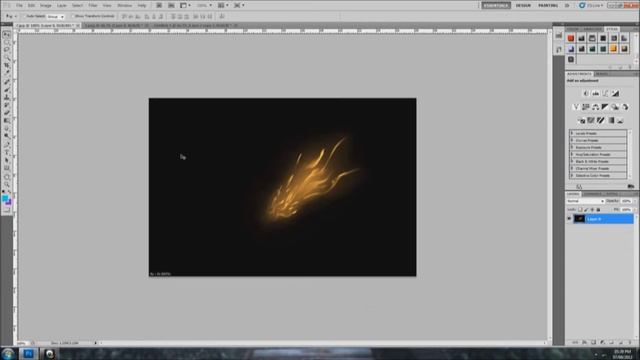The height and width of the screenshot is (360, 640).
Task: Add a Curves adjustment layer
Action: pos(606,93)
